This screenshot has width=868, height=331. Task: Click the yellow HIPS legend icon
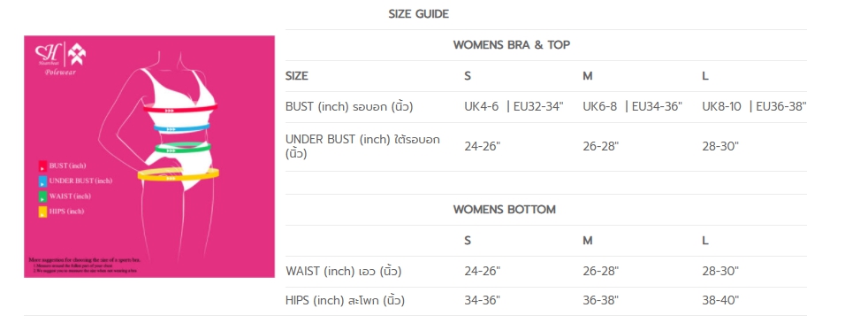pos(42,212)
